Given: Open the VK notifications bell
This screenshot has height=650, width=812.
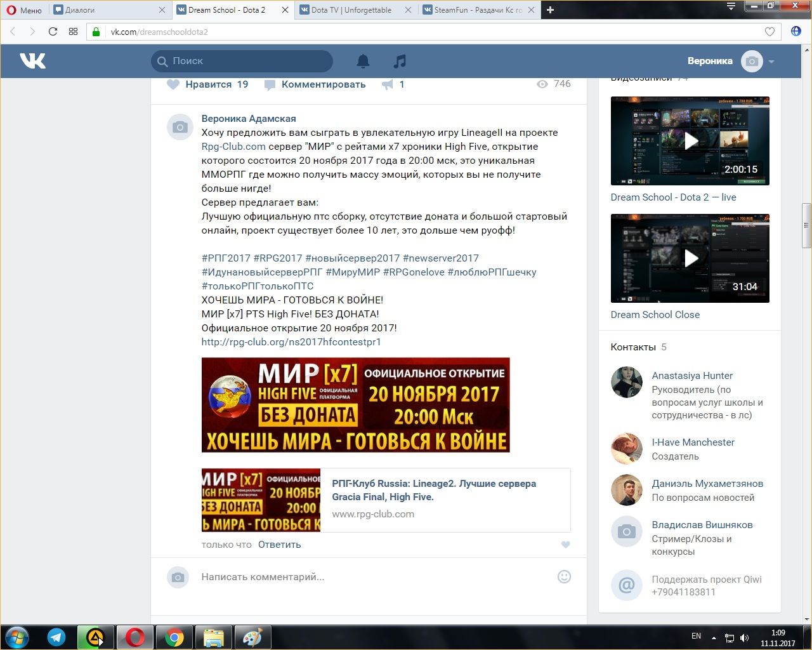Looking at the screenshot, I should coord(363,61).
